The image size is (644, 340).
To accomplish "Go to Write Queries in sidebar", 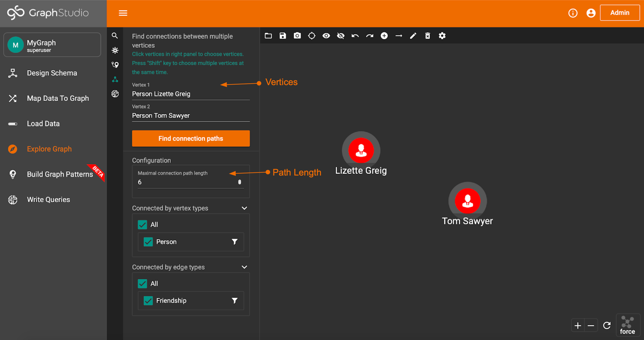I will (x=48, y=200).
